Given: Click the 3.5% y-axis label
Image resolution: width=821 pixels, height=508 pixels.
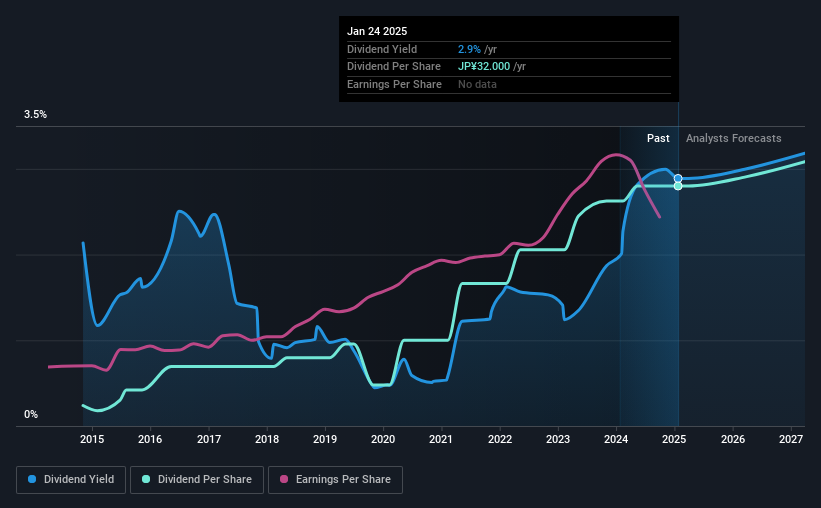Looking at the screenshot, I should tap(35, 114).
